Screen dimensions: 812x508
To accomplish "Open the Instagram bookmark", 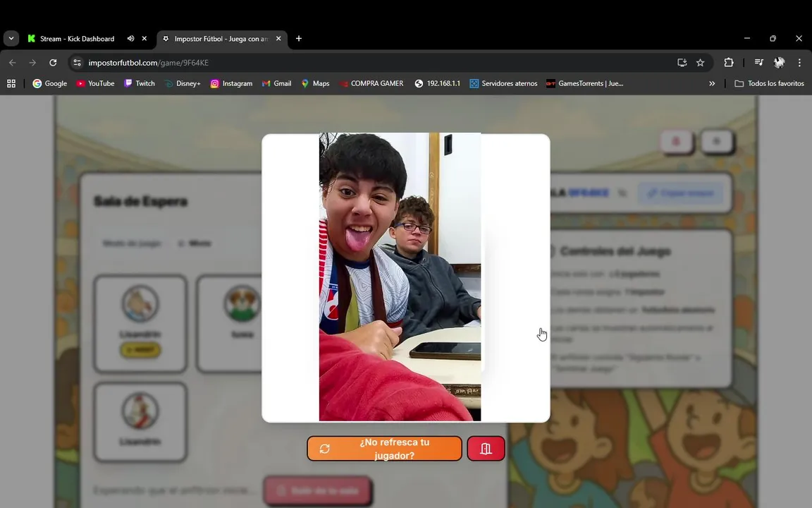I will coord(231,83).
